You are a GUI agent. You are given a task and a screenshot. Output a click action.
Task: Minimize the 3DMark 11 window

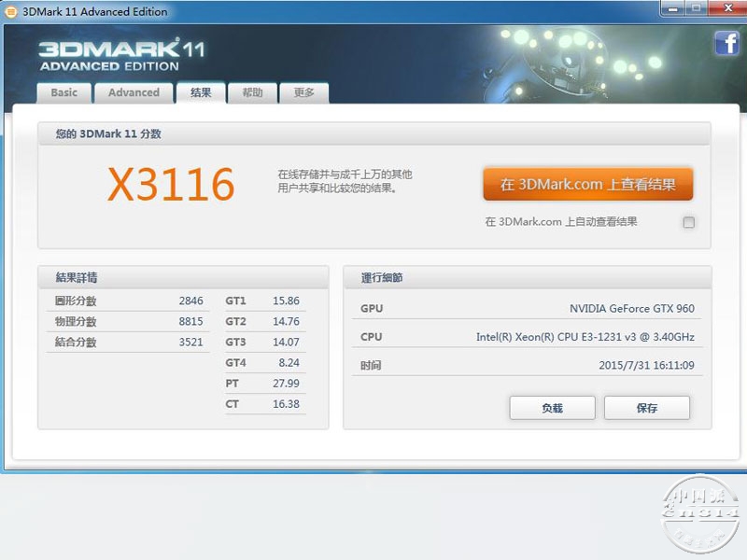pyautogui.click(x=672, y=8)
